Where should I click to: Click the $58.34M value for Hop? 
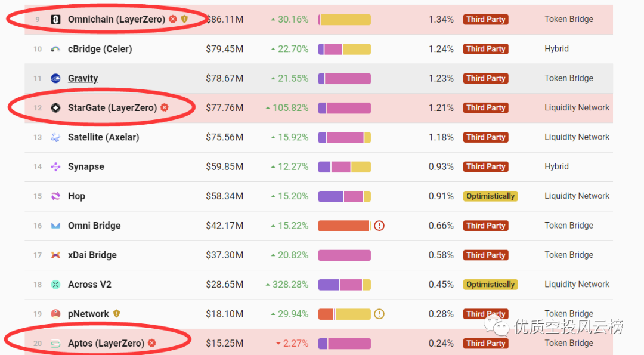click(225, 196)
